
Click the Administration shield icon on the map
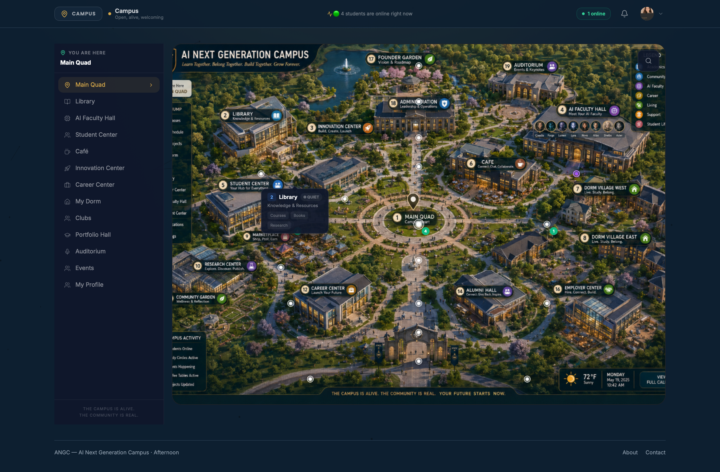[x=444, y=104]
